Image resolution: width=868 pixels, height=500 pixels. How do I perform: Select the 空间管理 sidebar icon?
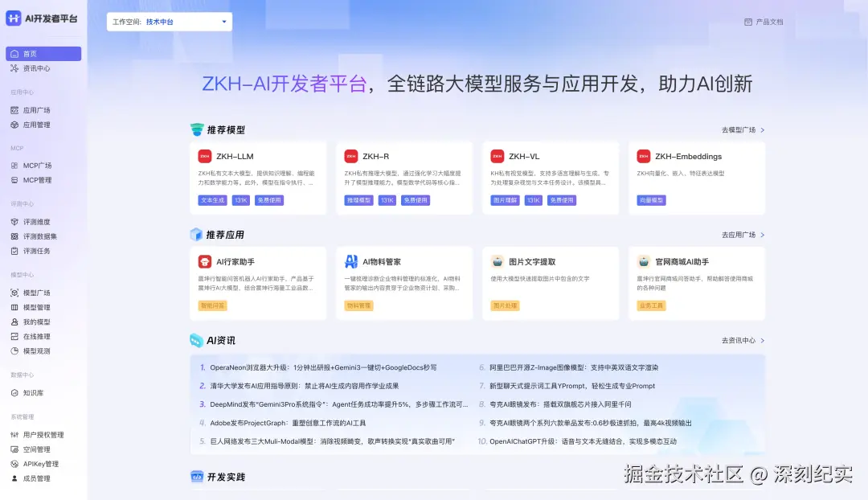[14, 449]
